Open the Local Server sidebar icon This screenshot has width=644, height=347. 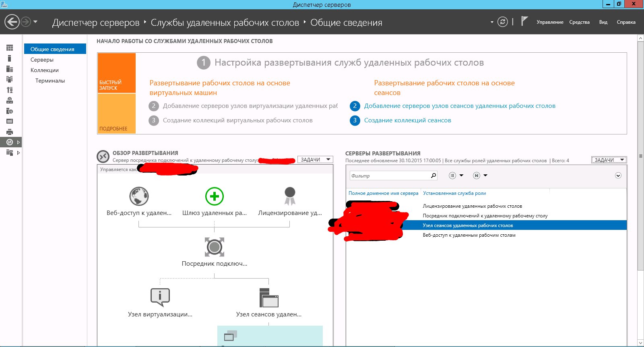coord(10,58)
